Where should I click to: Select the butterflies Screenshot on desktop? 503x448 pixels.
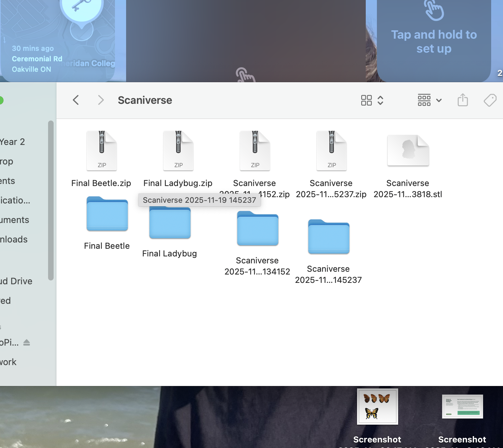(x=377, y=407)
